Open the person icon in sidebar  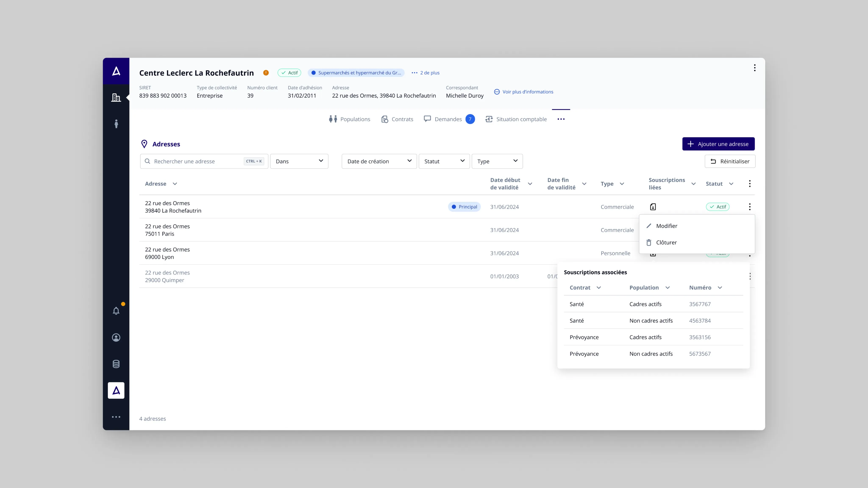pos(116,124)
